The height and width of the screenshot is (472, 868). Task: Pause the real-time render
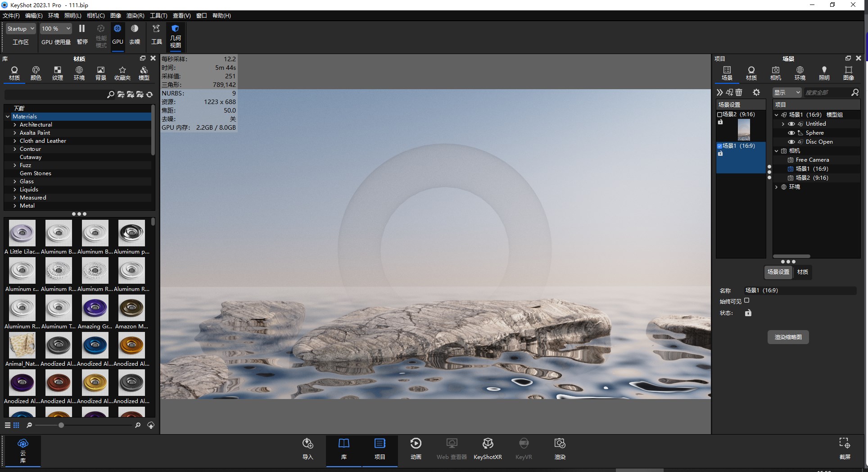click(x=82, y=34)
